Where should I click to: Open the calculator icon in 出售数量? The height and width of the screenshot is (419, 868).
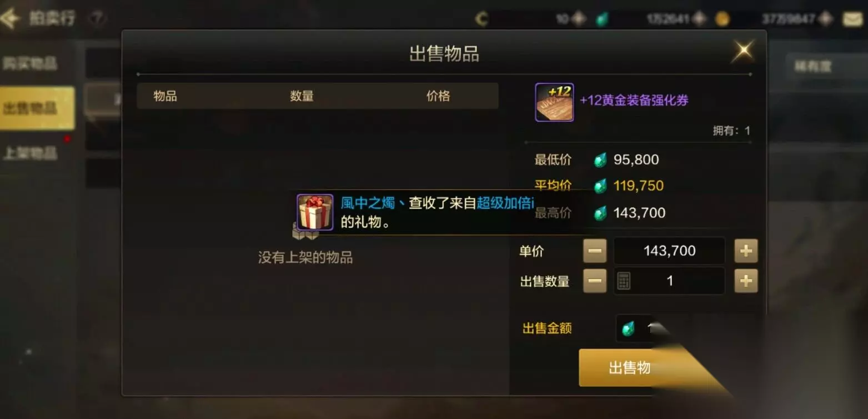(x=624, y=281)
